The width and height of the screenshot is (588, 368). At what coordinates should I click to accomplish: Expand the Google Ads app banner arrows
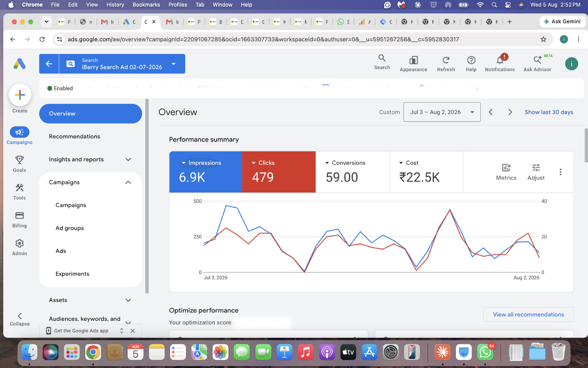click(122, 331)
